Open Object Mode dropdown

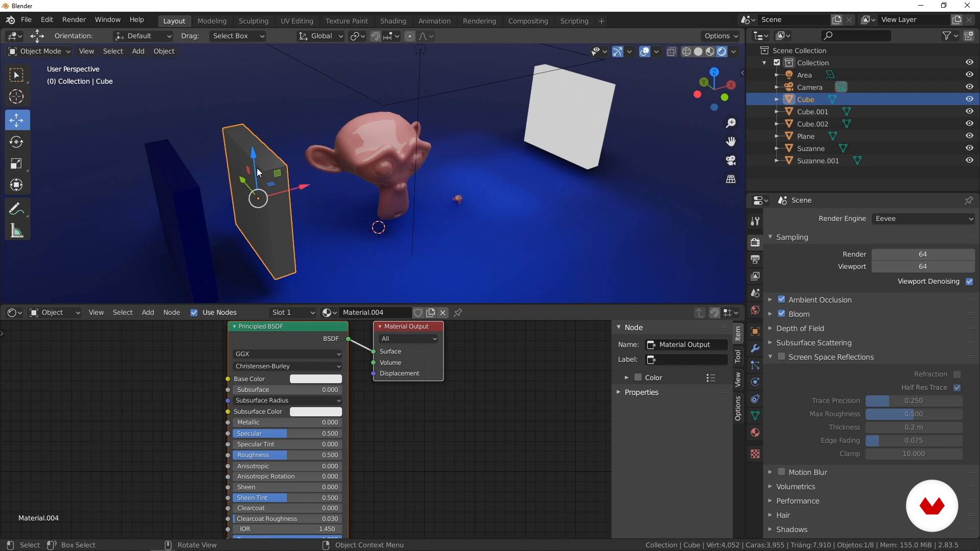(39, 52)
